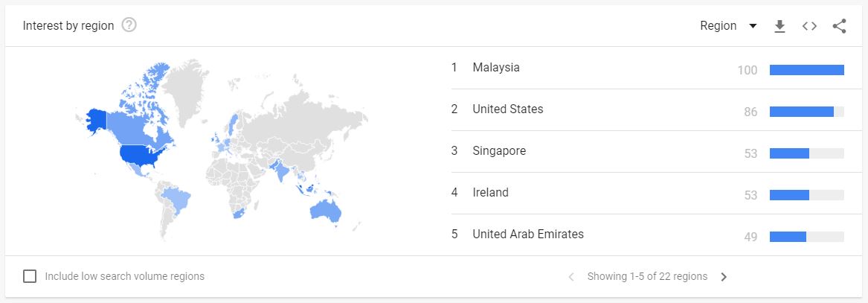This screenshot has height=303, width=868.
Task: Click the previous page arrow
Action: pos(571,277)
